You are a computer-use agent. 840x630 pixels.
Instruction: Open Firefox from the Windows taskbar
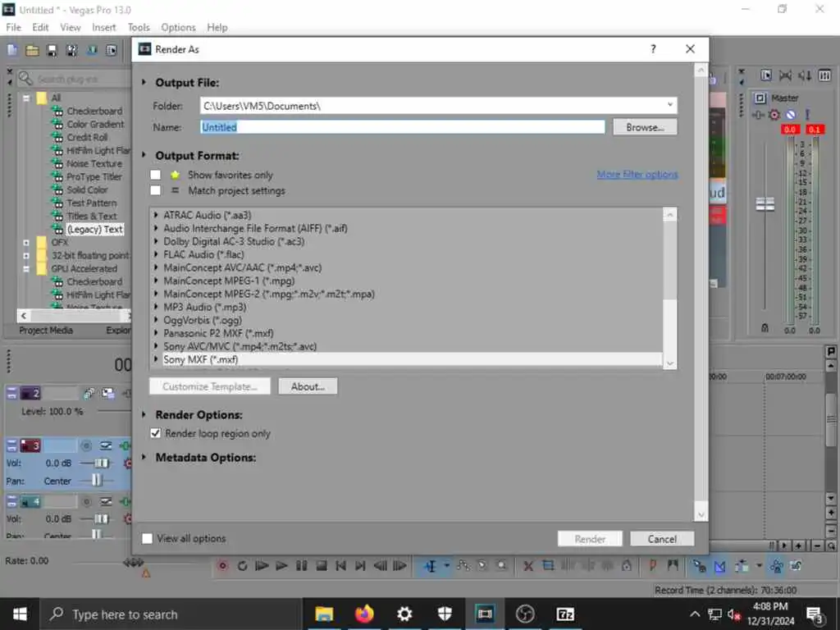pos(363,614)
